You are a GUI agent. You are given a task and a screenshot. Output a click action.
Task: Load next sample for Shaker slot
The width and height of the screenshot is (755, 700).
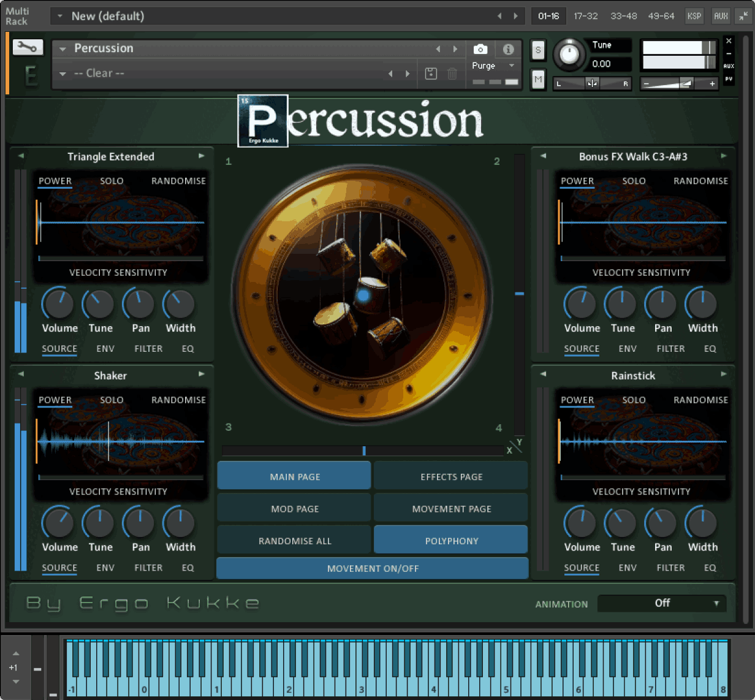click(202, 374)
